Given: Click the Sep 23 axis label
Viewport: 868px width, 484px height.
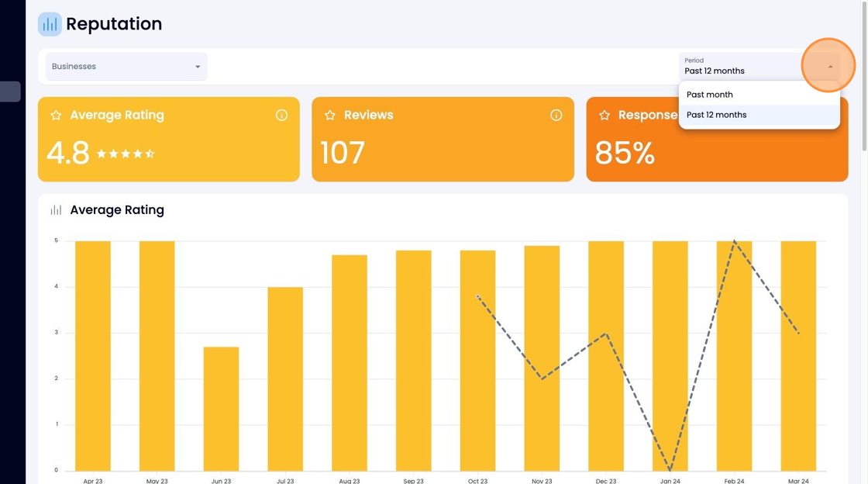Looking at the screenshot, I should coord(414,481).
